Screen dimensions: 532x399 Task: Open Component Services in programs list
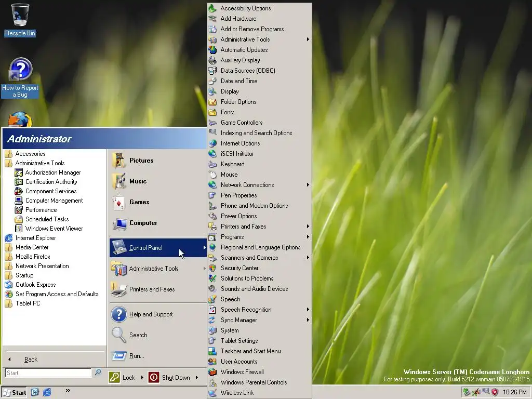[x=54, y=191]
